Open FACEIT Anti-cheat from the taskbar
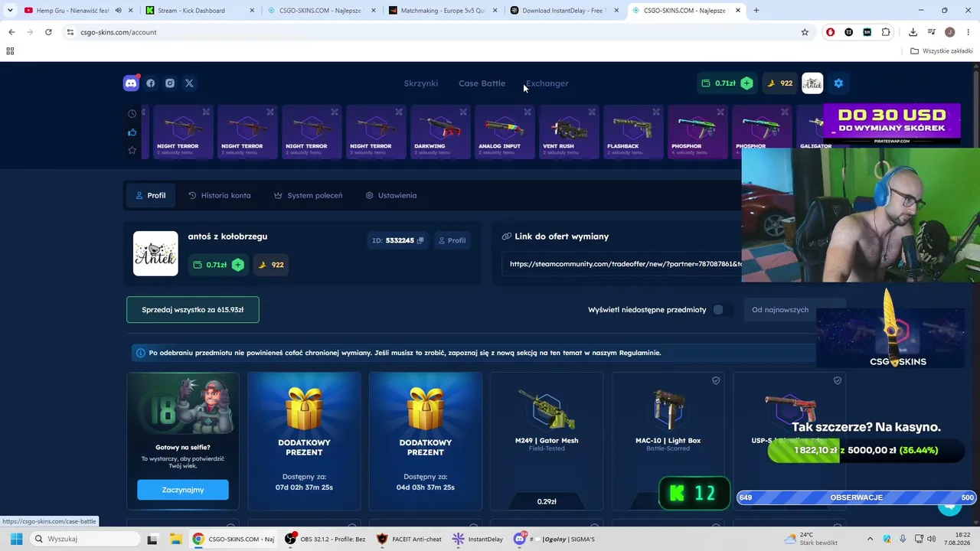The width and height of the screenshot is (980, 551). 408,539
